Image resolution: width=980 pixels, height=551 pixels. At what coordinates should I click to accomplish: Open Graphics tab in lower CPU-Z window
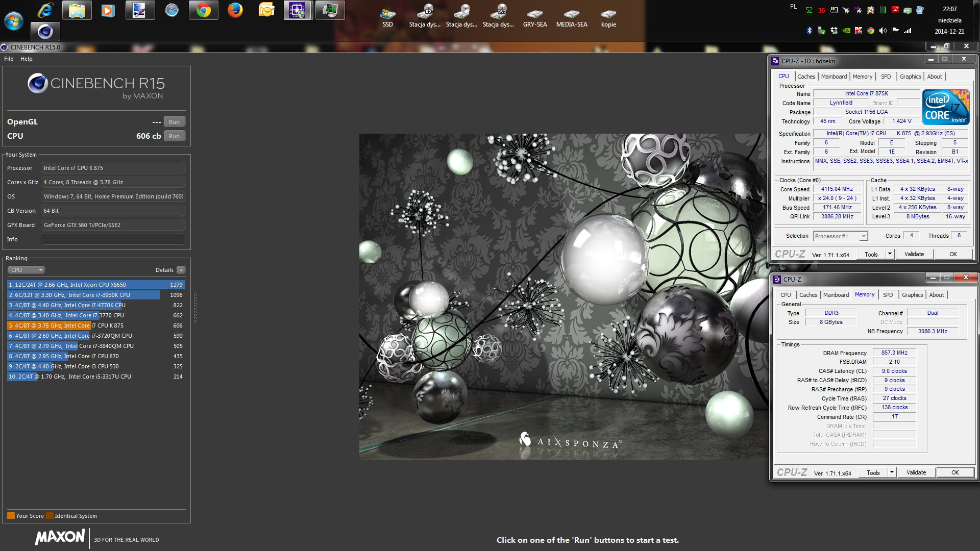click(913, 295)
